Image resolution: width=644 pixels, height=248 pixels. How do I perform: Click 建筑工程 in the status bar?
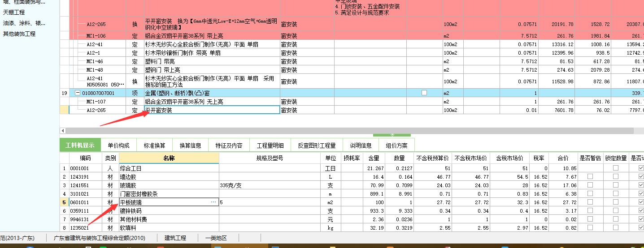175,238
